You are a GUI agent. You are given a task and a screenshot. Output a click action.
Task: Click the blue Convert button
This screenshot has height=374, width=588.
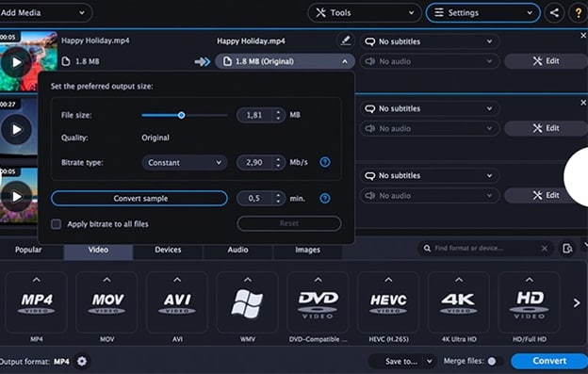click(549, 361)
